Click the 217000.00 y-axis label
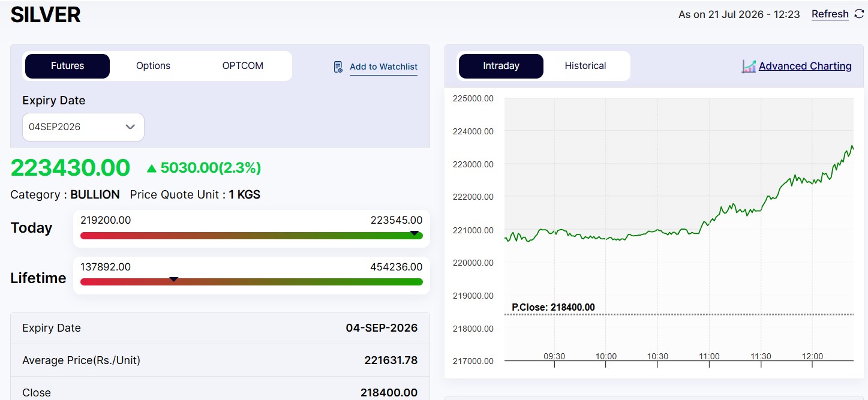The width and height of the screenshot is (868, 400). click(x=472, y=361)
